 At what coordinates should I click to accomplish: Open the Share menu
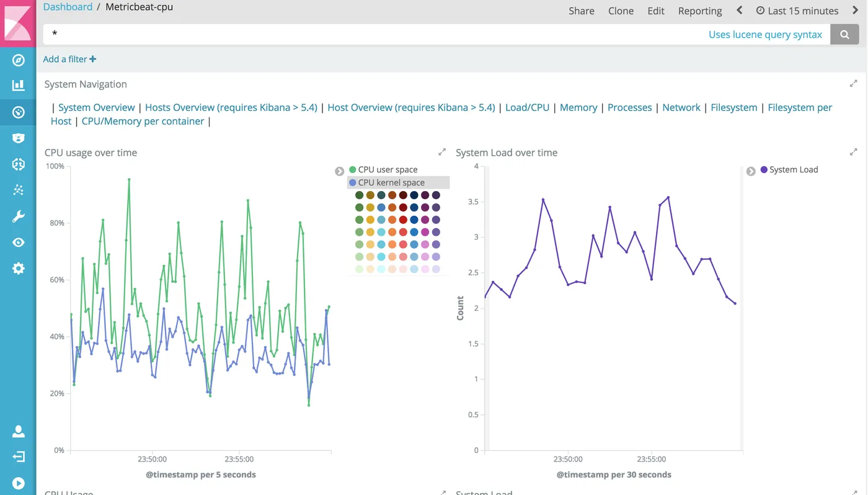582,11
